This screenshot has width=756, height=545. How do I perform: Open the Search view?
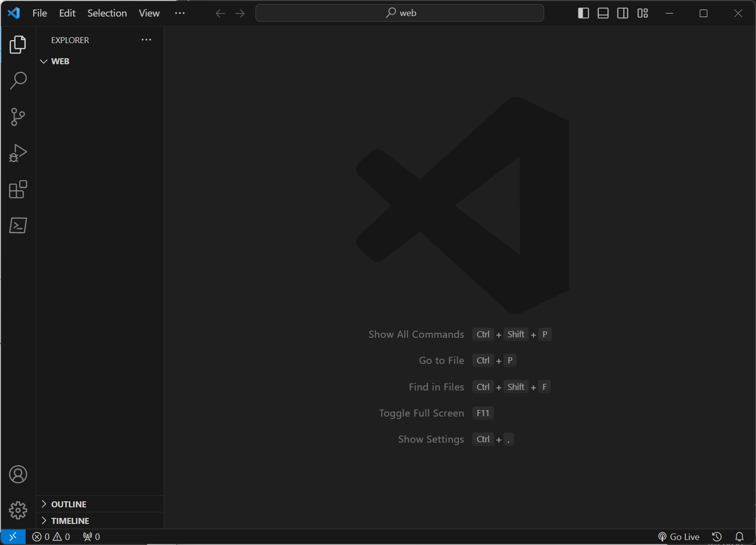18,81
